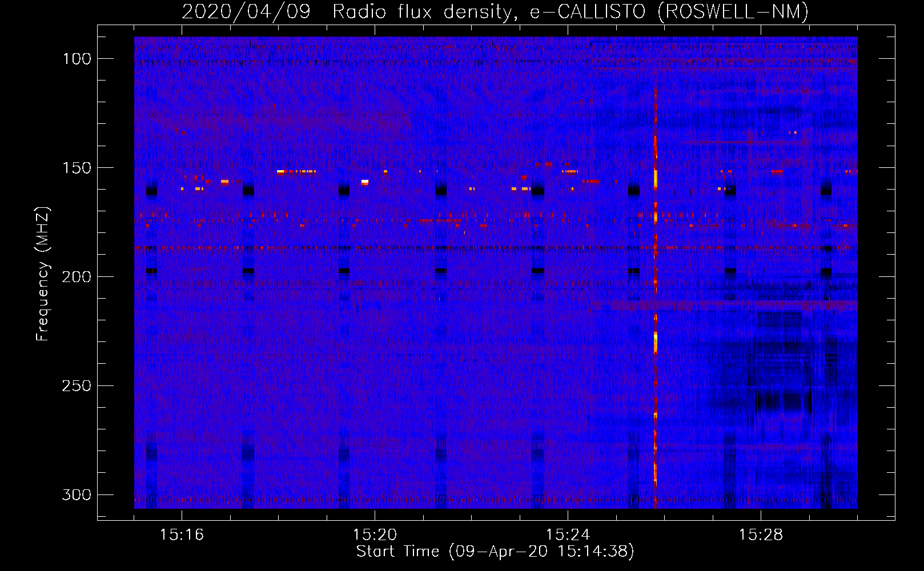Click the "Start Time (09-Apr-20 15:14:38)" axis label

coord(495,552)
